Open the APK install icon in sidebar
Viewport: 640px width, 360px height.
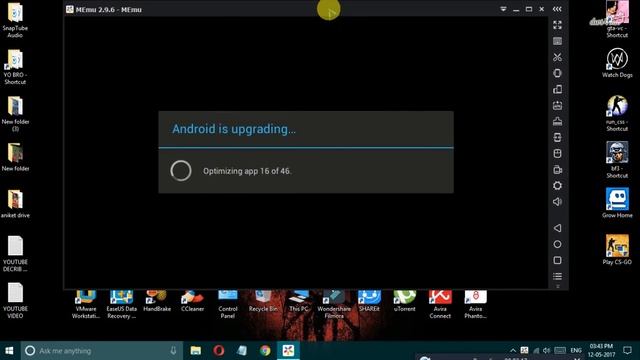coord(557,105)
